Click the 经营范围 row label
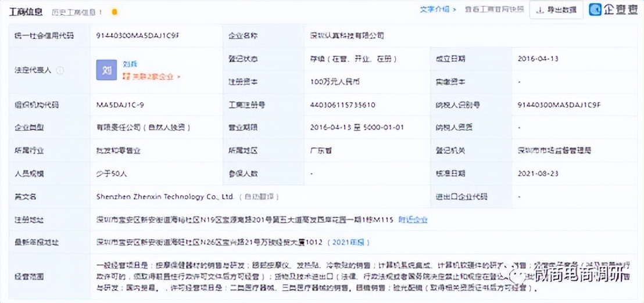 (x=28, y=276)
